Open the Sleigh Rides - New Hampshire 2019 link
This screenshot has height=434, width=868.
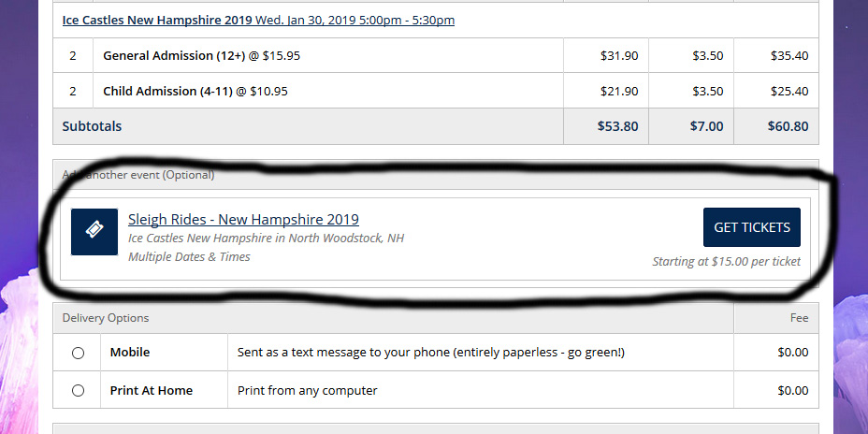[x=243, y=219]
